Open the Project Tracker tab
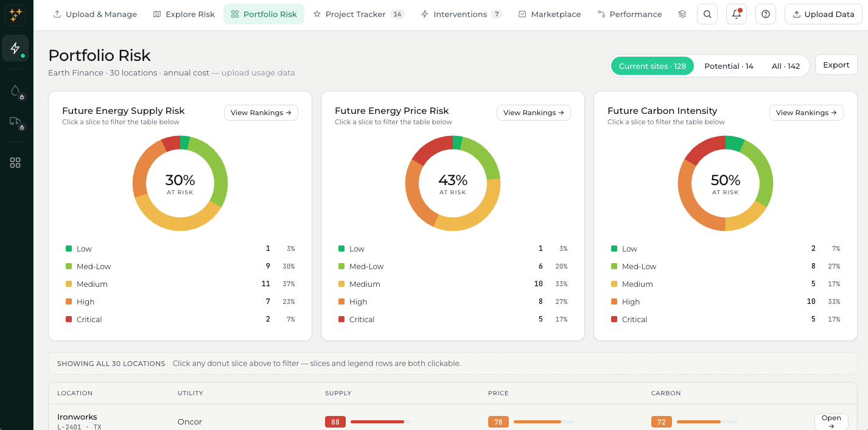868x430 pixels. [359, 14]
